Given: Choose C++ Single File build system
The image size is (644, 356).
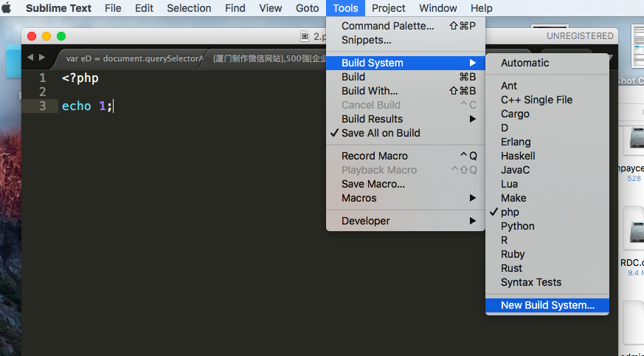Looking at the screenshot, I should tap(536, 100).
